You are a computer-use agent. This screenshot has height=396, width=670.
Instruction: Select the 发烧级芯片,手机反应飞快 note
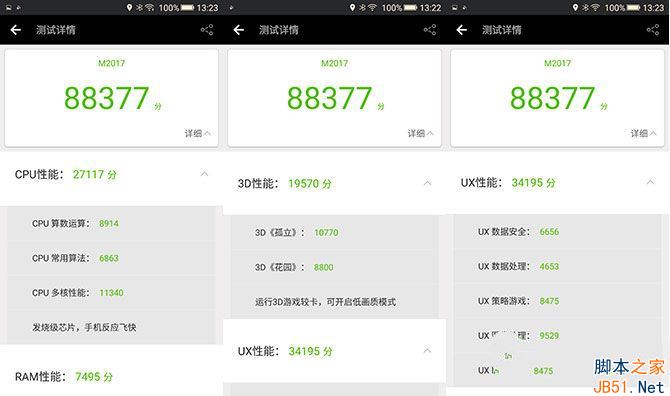coord(84,327)
